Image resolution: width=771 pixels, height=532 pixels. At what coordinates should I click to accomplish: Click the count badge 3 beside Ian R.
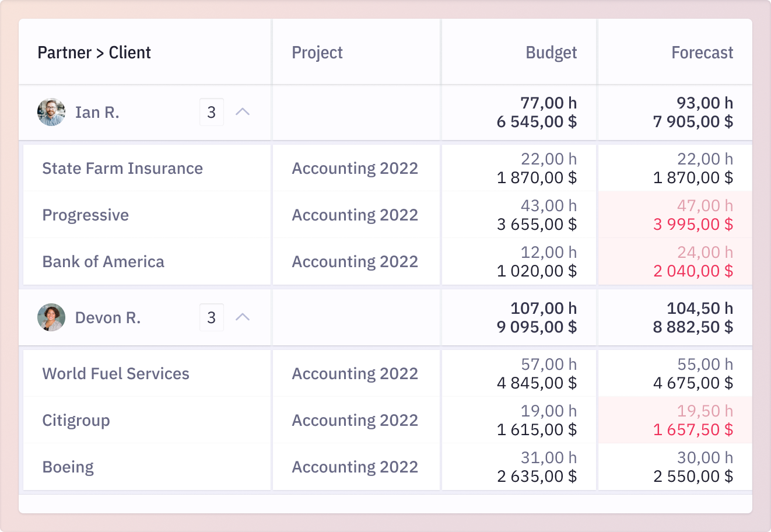[x=212, y=112]
